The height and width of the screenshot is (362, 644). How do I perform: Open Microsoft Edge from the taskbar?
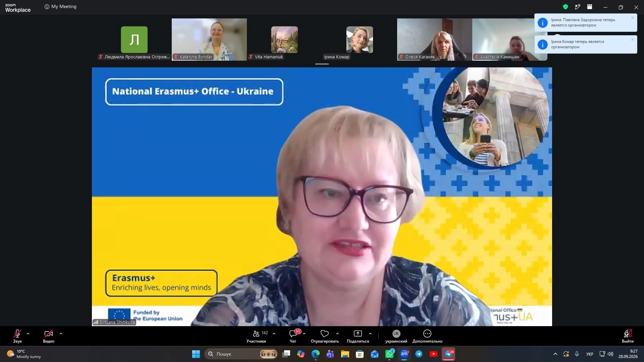point(316,354)
